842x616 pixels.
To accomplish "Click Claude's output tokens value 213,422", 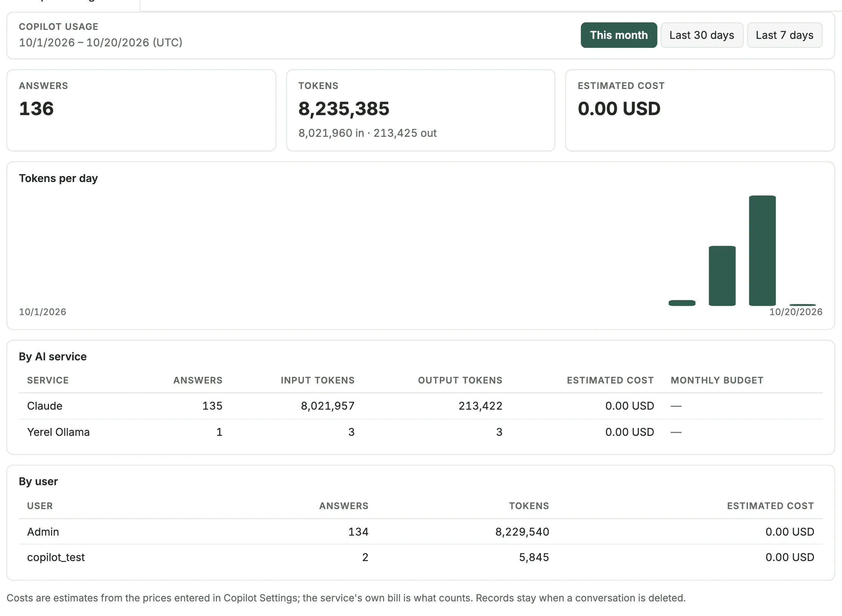I will [x=480, y=406].
